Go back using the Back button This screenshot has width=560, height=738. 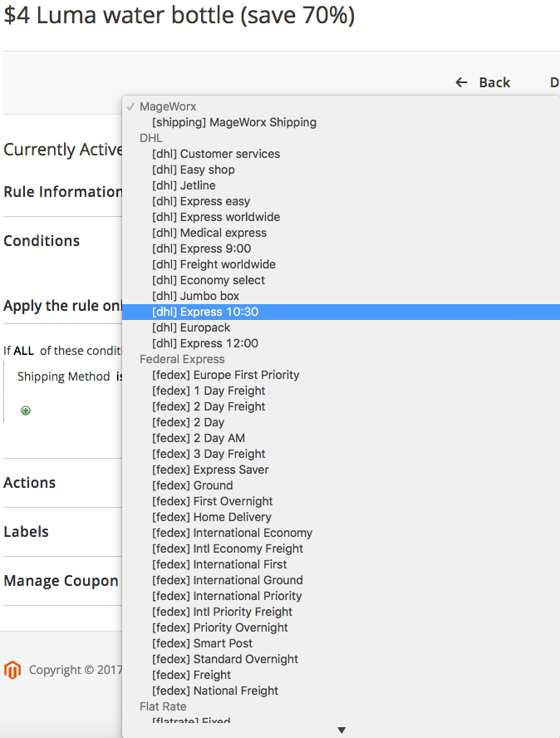point(483,82)
